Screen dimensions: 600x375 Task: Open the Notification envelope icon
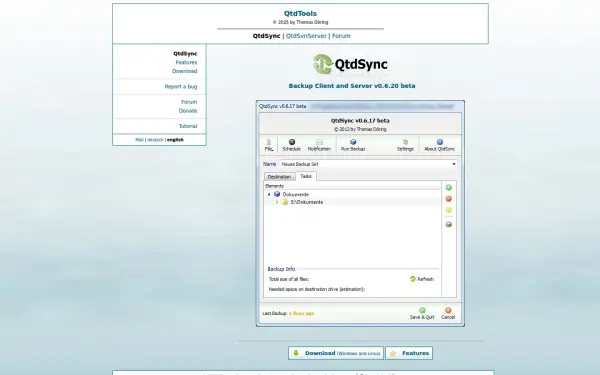(319, 142)
